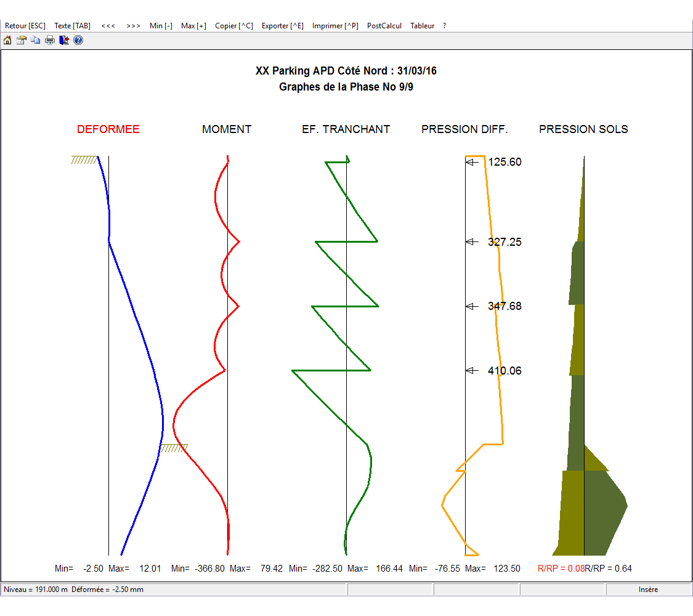Image resolution: width=693 pixels, height=616 pixels.
Task: Click pressure diff min value -76.55
Action: [x=447, y=569]
